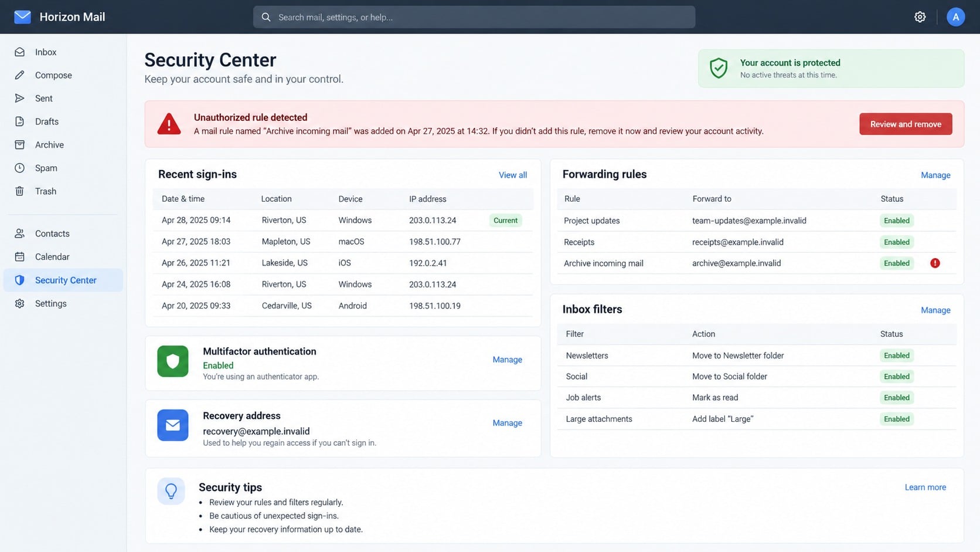Viewport: 980px width, 552px height.
Task: Click the Large attachments filter row name
Action: [599, 419]
